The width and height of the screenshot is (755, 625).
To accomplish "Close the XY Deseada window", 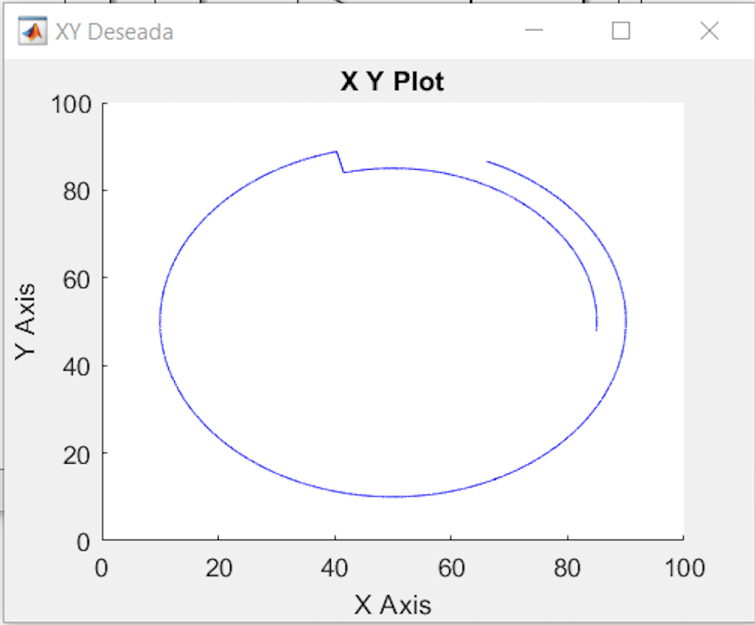I will click(709, 31).
